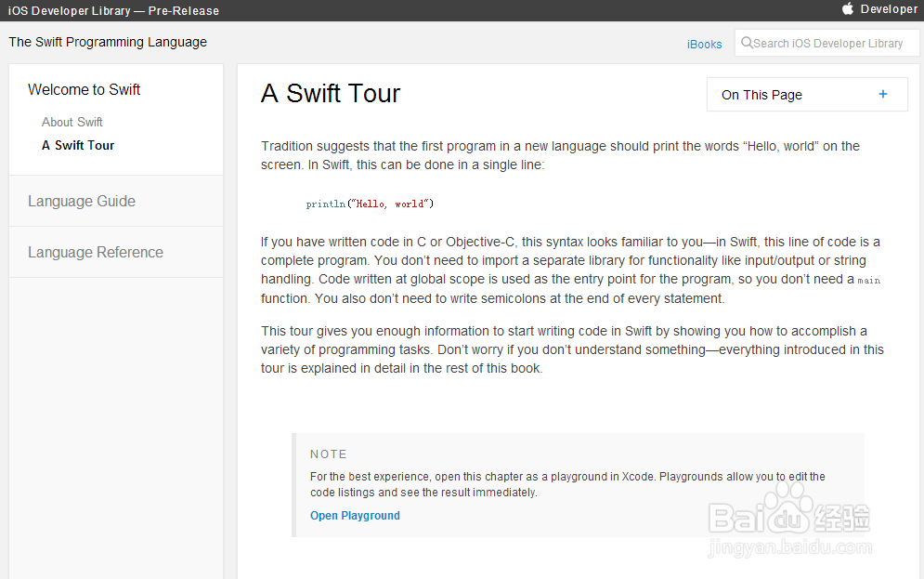This screenshot has height=579, width=924.
Task: Click the search magnifier icon
Action: (x=747, y=43)
